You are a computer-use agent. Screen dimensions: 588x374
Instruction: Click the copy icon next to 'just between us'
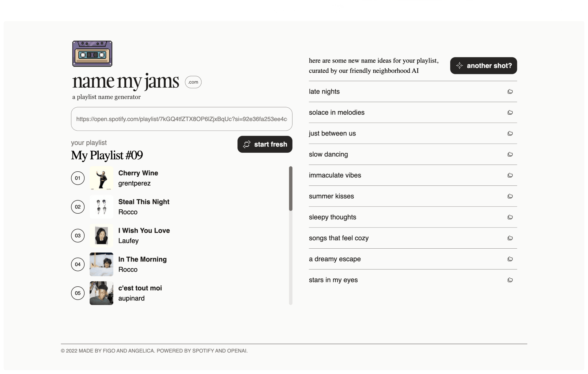[510, 133]
